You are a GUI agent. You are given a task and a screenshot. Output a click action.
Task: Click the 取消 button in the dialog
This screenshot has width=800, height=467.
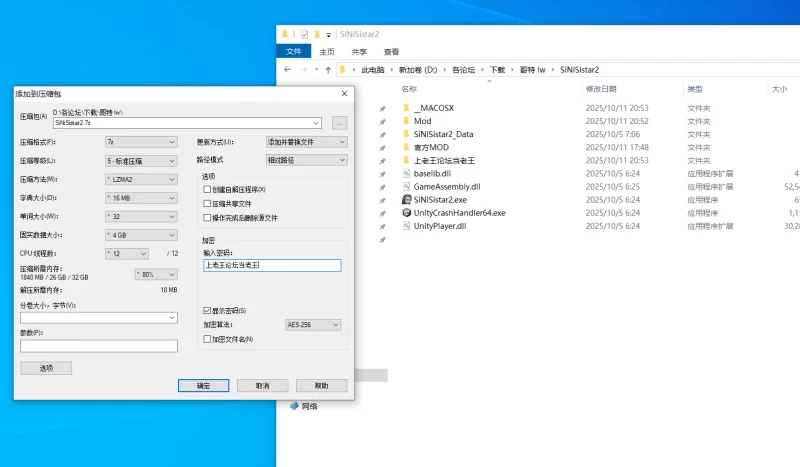262,385
